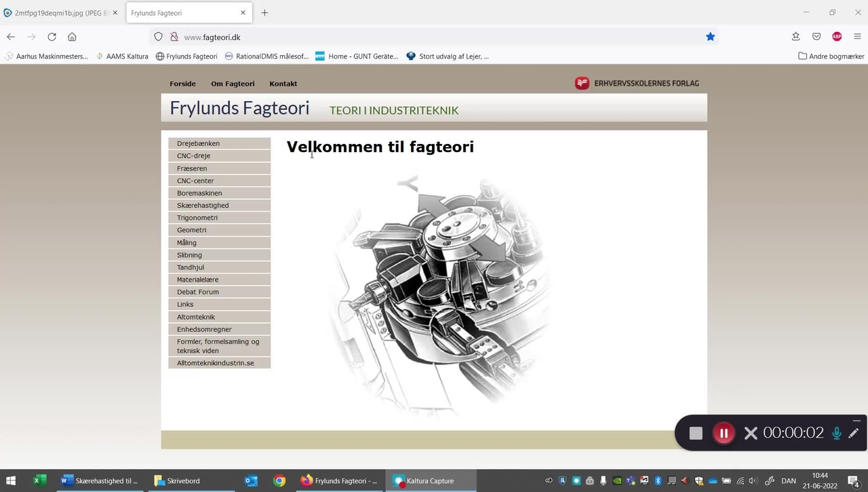The height and width of the screenshot is (492, 868).
Task: Click the Erhvervsskolernes Forlag logo
Action: (636, 83)
